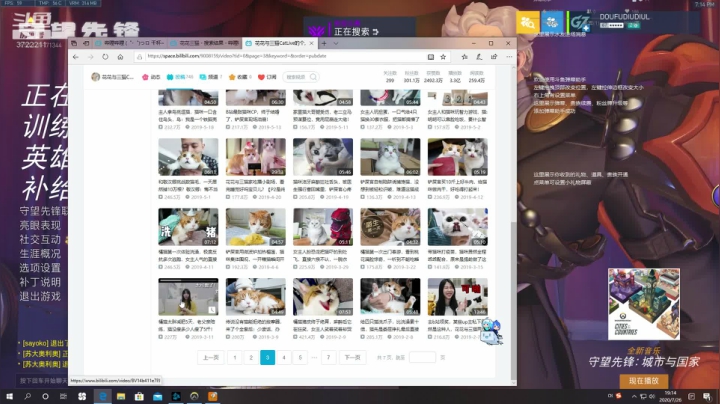Open the Windows Start menu

[9, 396]
